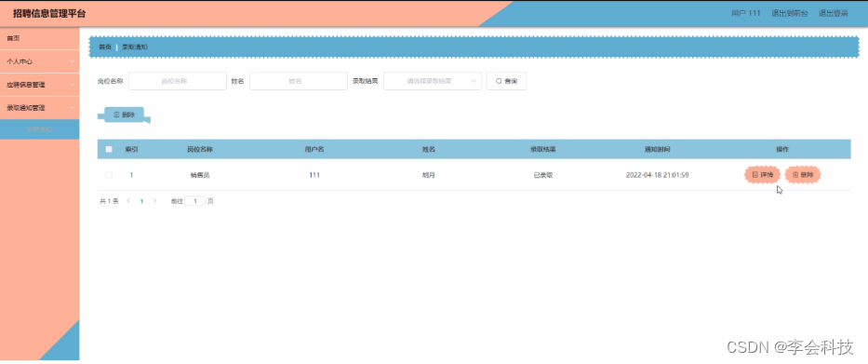Click 退出登录 in top bar
Image resolution: width=868 pixels, height=364 pixels.
click(x=834, y=13)
